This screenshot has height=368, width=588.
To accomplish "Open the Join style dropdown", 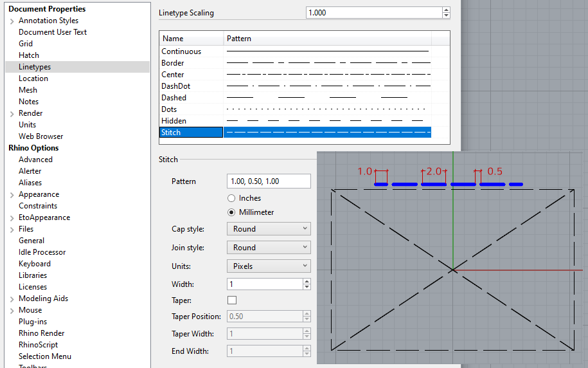I will (269, 248).
